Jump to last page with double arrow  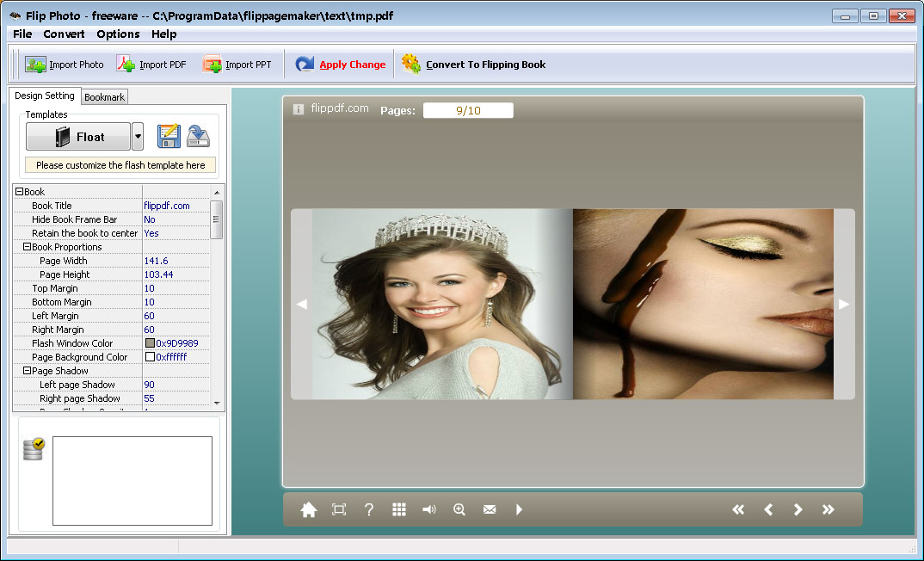[x=829, y=509]
